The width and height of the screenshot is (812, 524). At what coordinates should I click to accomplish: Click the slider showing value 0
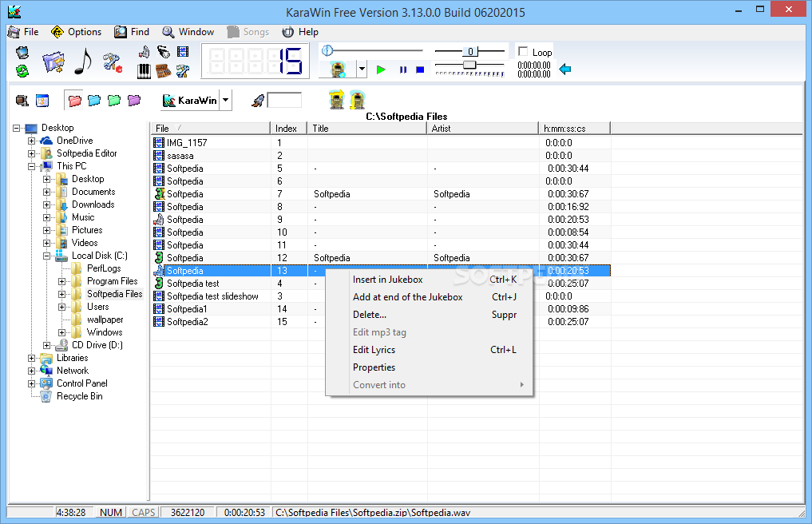click(470, 51)
